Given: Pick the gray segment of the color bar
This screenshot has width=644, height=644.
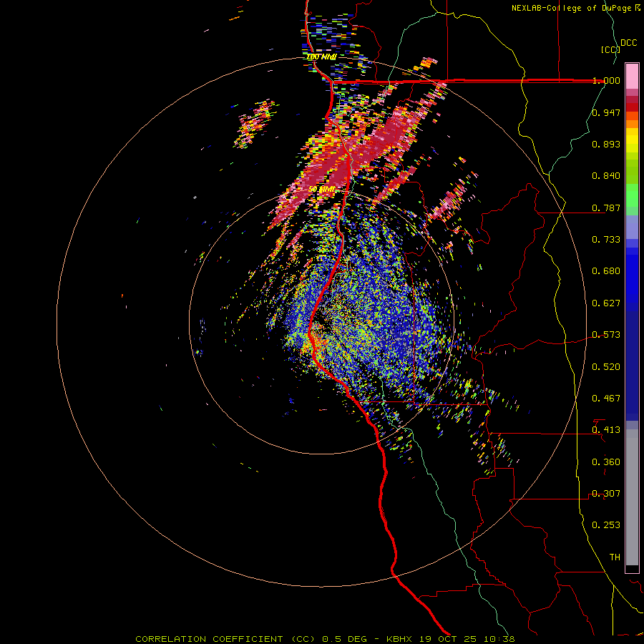Looking at the screenshot, I should (632, 497).
